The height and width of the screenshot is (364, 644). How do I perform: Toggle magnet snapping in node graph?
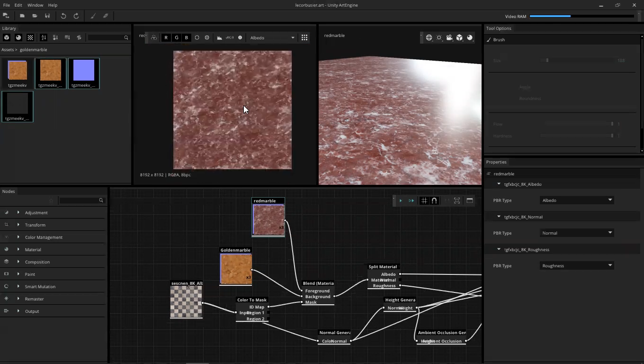(434, 200)
